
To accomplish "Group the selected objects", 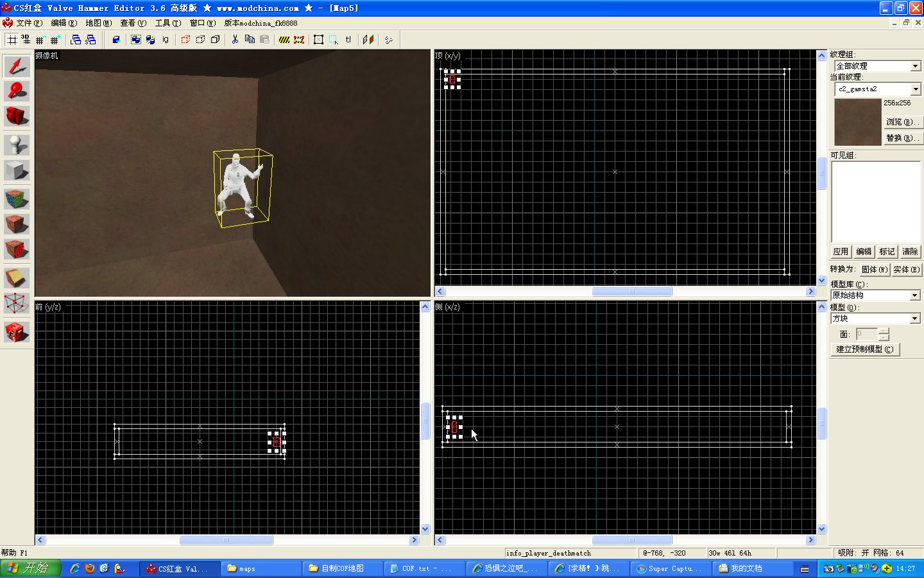I will point(136,40).
